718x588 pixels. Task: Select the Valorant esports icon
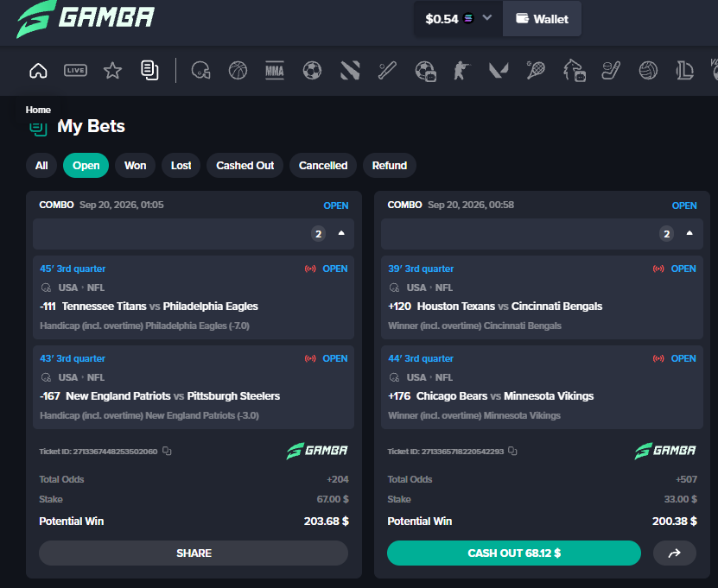tap(499, 71)
